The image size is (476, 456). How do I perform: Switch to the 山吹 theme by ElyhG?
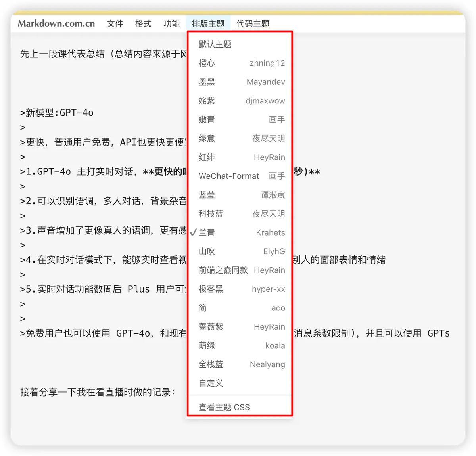pos(240,251)
